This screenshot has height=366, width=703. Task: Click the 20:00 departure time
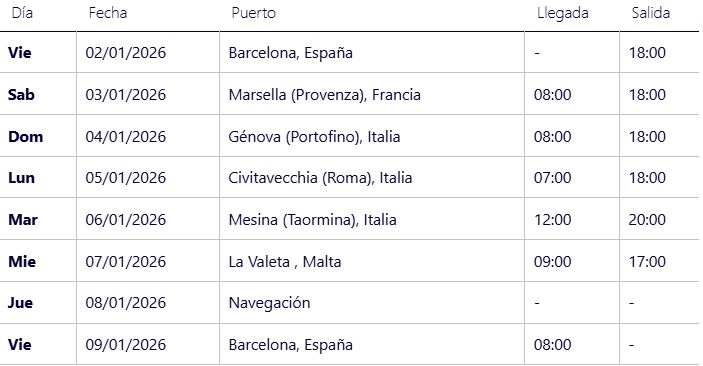pos(647,220)
